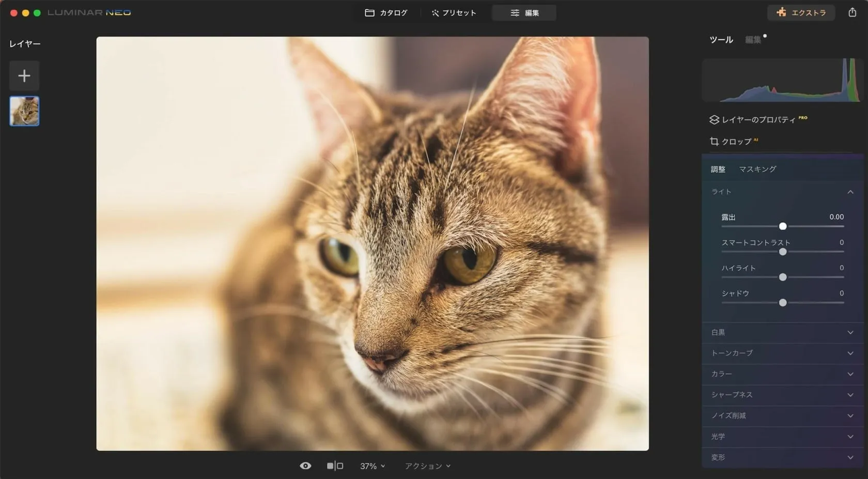The height and width of the screenshot is (479, 868).
Task: Open the エクストラ extras button
Action: click(x=801, y=12)
